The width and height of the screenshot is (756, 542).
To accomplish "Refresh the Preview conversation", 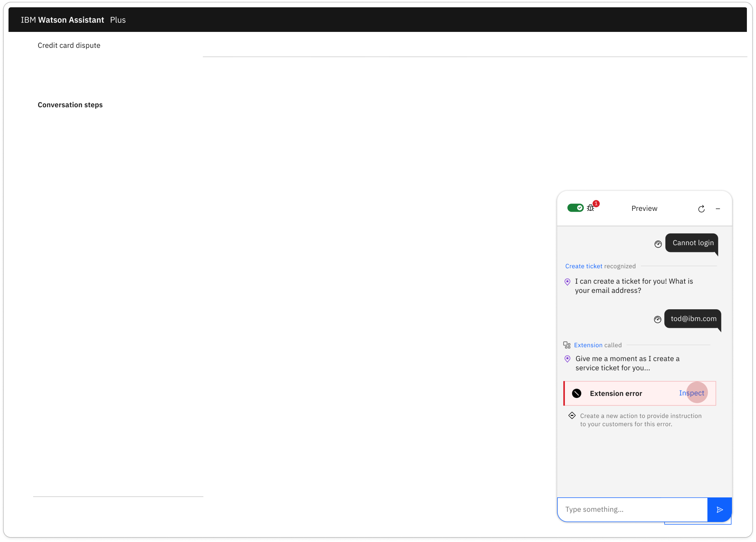I will [x=701, y=208].
